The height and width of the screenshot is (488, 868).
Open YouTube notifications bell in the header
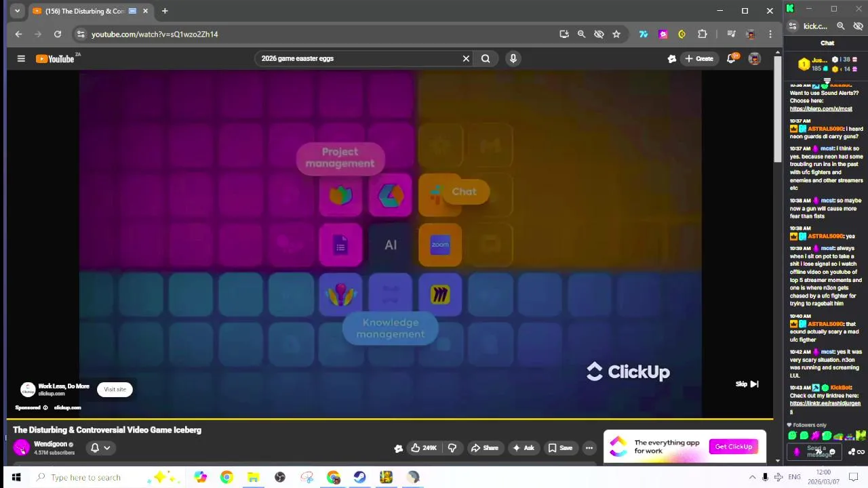click(x=731, y=59)
